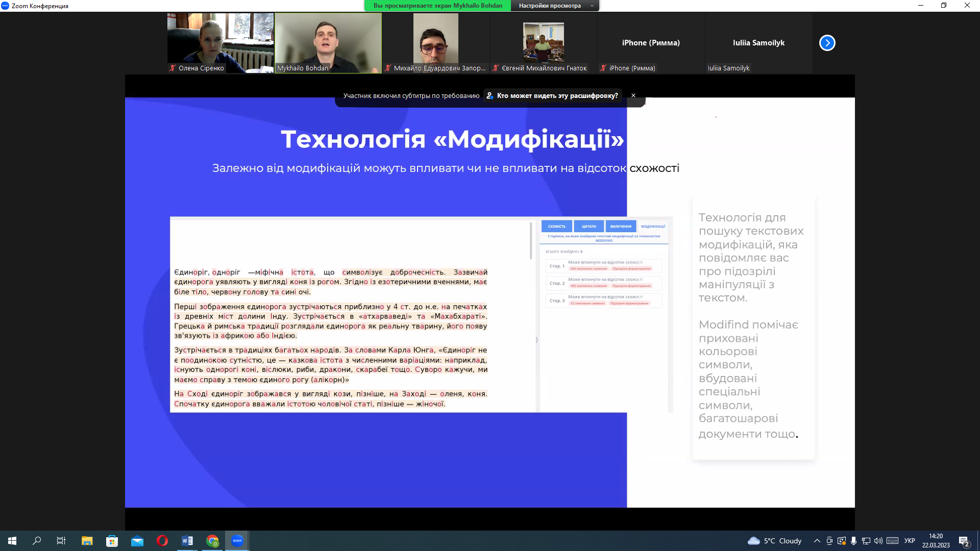Open the ЦИТАТИ tab in the slide report

click(x=589, y=226)
